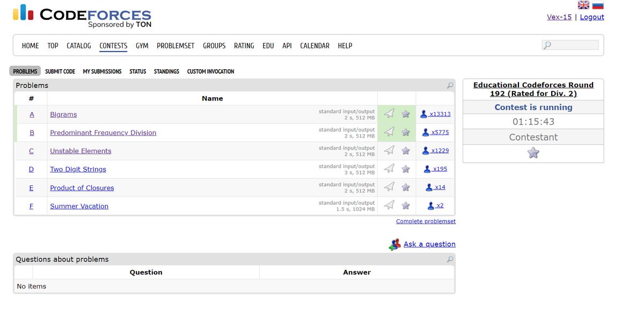Click the 01:15:43 contest timer
644x317 pixels.
(533, 122)
